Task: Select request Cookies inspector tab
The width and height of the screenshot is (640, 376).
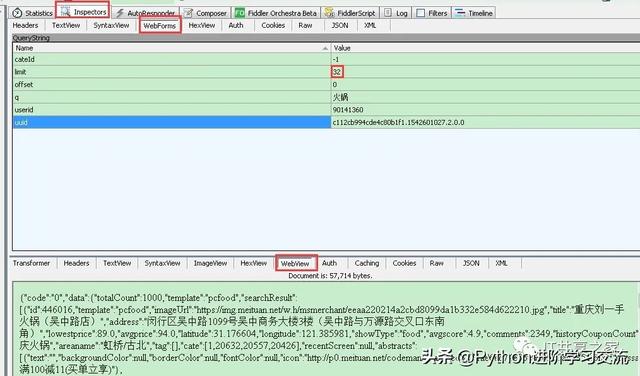Action: pyautogui.click(x=273, y=25)
